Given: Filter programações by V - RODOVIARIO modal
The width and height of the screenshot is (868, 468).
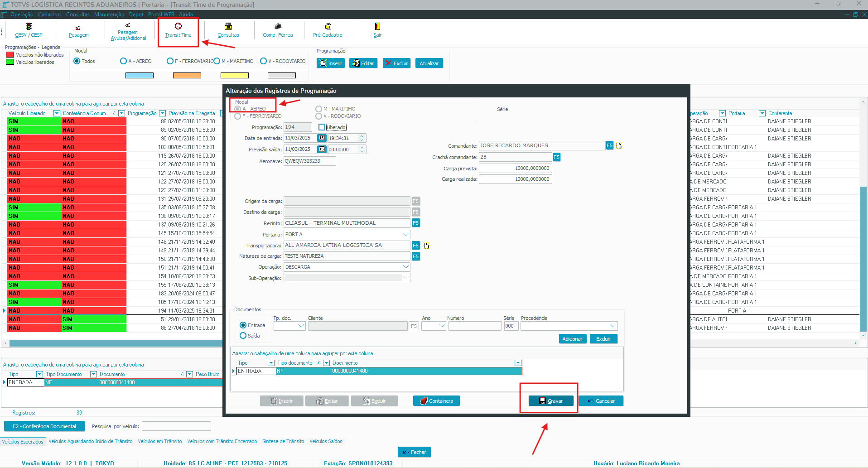Looking at the screenshot, I should [x=263, y=61].
